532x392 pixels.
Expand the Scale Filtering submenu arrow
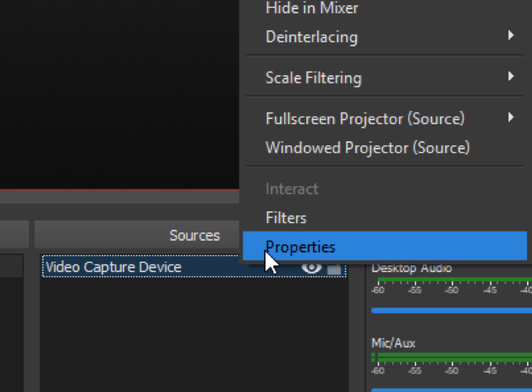511,77
